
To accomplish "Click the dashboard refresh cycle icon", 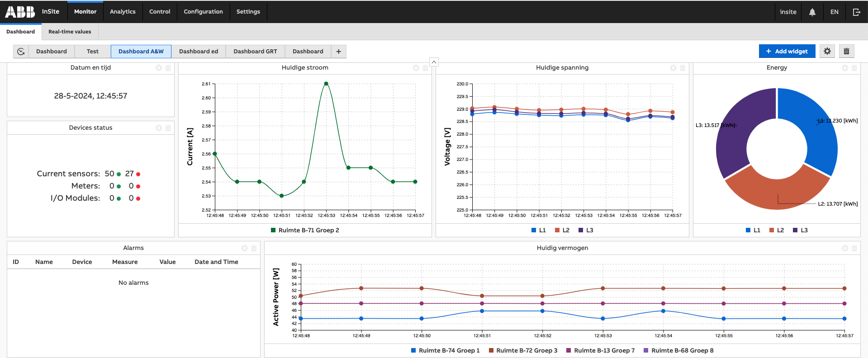I will (21, 52).
